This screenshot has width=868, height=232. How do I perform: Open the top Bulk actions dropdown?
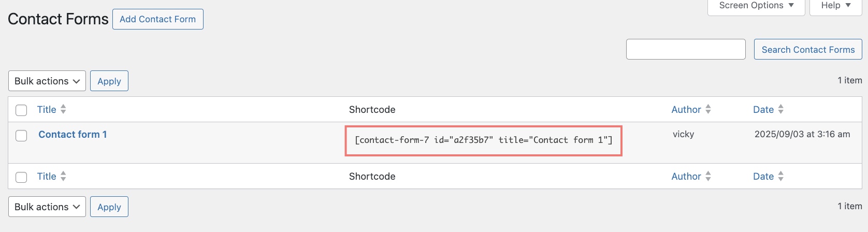[x=47, y=81]
